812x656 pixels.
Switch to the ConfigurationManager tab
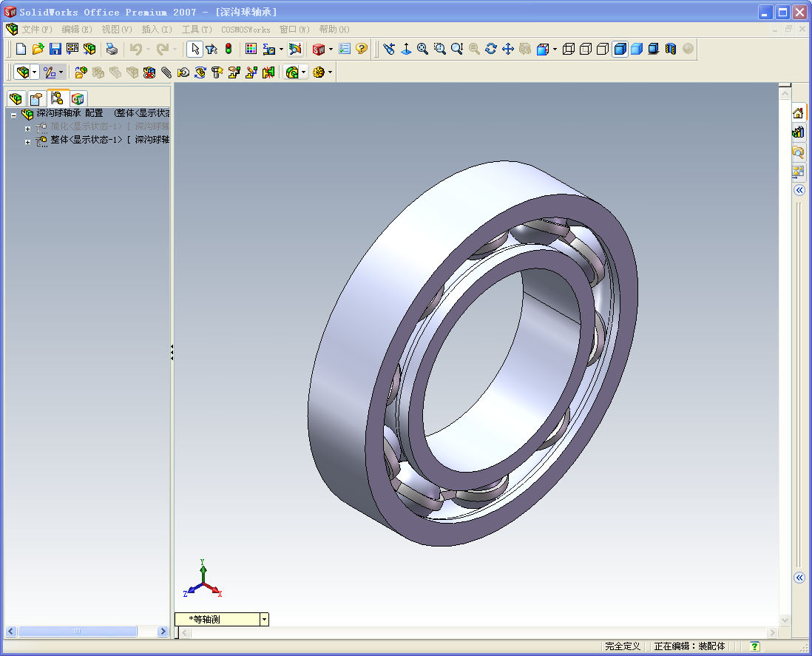coord(57,98)
